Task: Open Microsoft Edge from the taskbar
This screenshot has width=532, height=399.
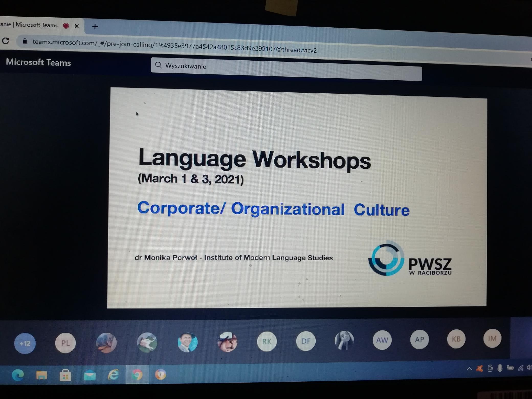Action: click(18, 375)
